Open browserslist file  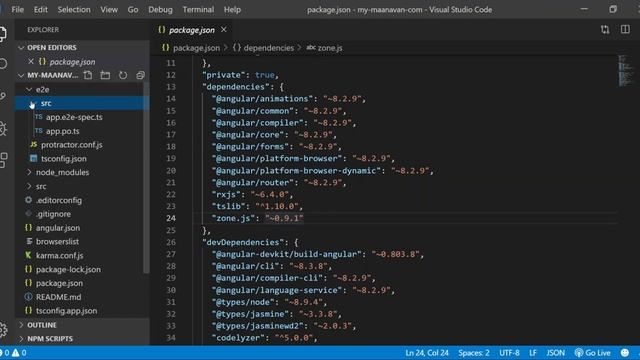(x=57, y=242)
